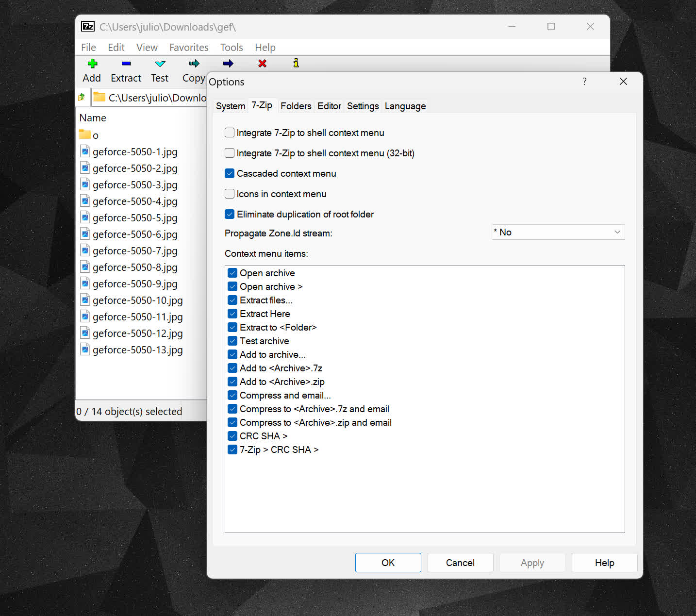
Task: Switch to the System tab
Action: (x=231, y=106)
